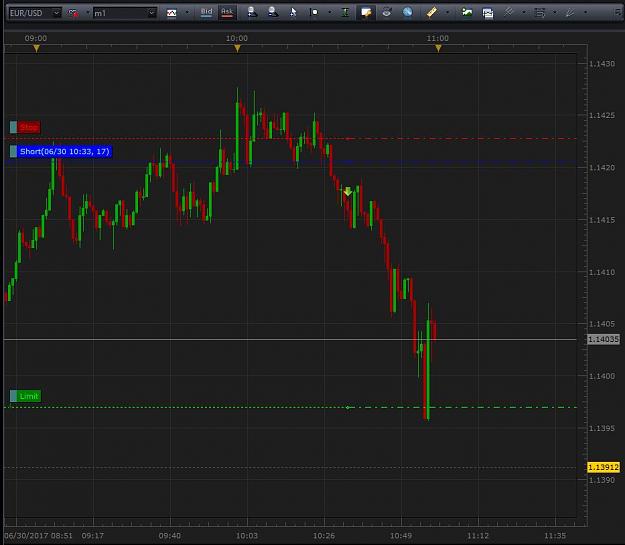Screen dimensions: 625x545
Task: Click the 1.1425 price axis label
Action: [602, 115]
